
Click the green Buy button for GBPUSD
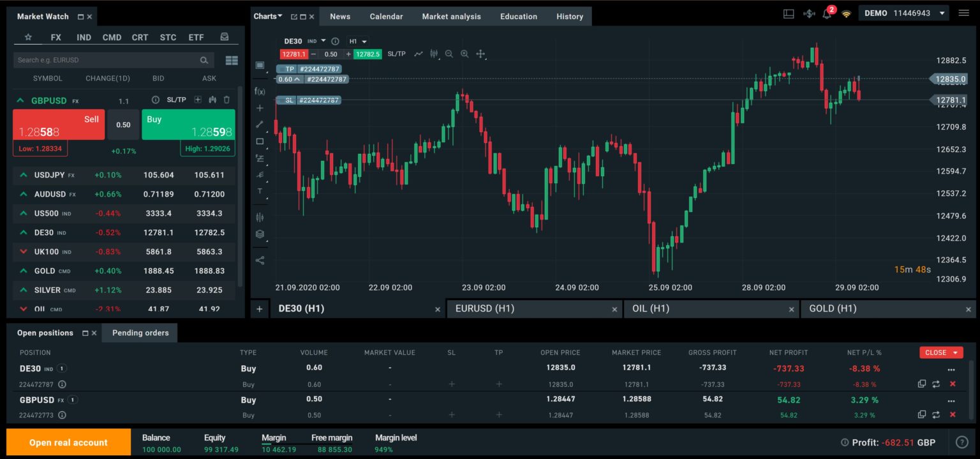point(188,124)
